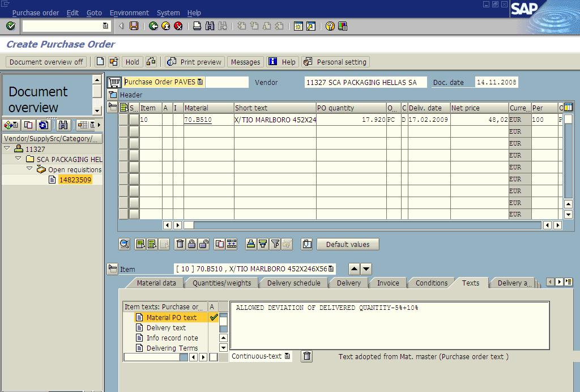Click the yellow Exit icon

[166, 26]
